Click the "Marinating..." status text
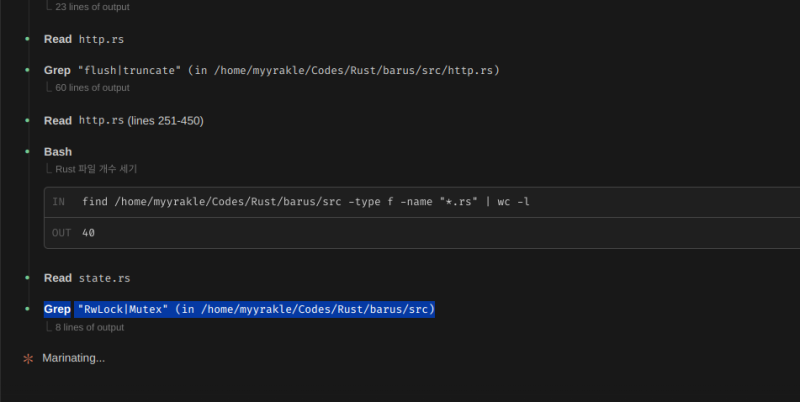The image size is (800, 402). click(x=73, y=358)
